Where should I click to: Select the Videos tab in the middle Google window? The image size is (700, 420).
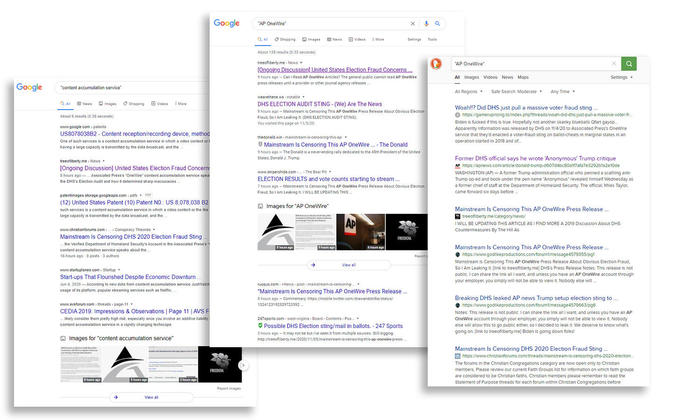[x=357, y=39]
